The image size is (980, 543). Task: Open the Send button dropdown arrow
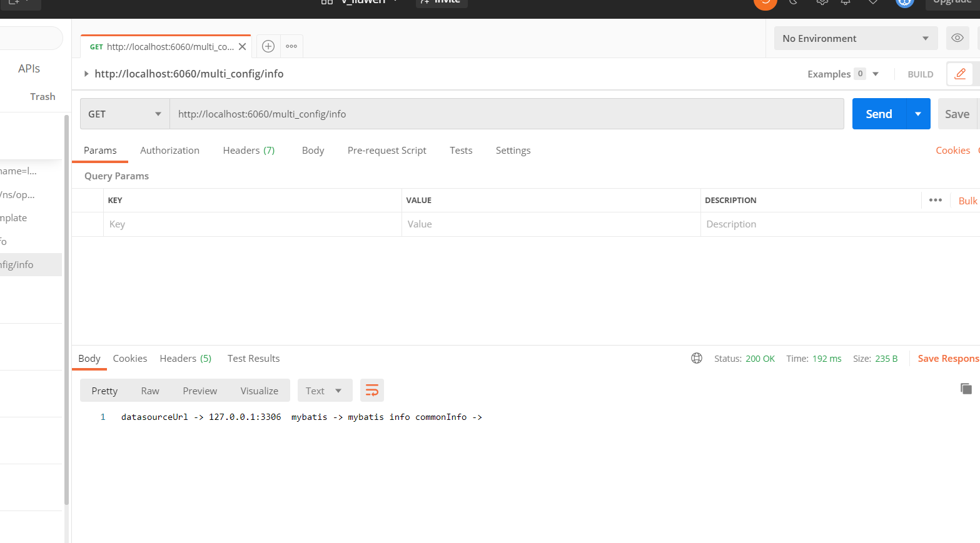[918, 114]
